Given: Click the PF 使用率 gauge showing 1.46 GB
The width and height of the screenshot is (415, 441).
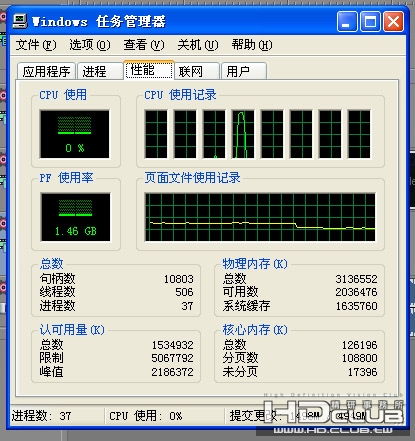Looking at the screenshot, I should click(75, 217).
